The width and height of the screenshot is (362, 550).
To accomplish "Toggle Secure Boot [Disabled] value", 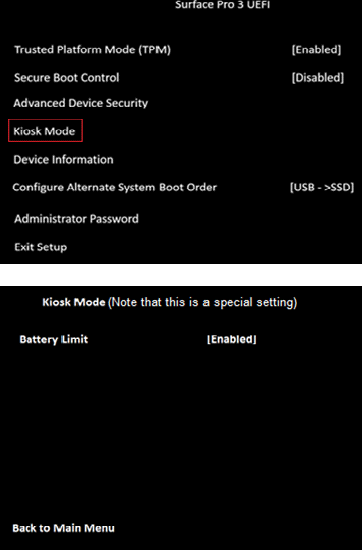I will [x=318, y=78].
